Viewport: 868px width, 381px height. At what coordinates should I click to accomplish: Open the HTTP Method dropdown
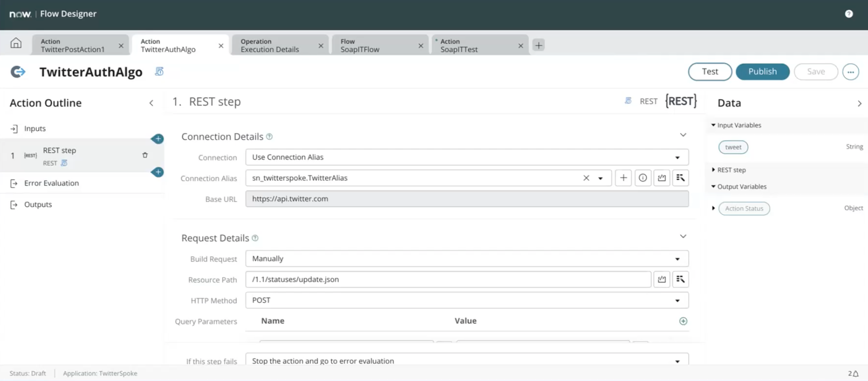(467, 300)
